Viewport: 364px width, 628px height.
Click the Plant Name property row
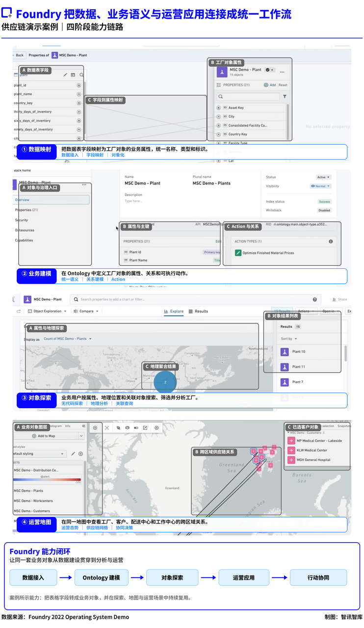(x=172, y=261)
